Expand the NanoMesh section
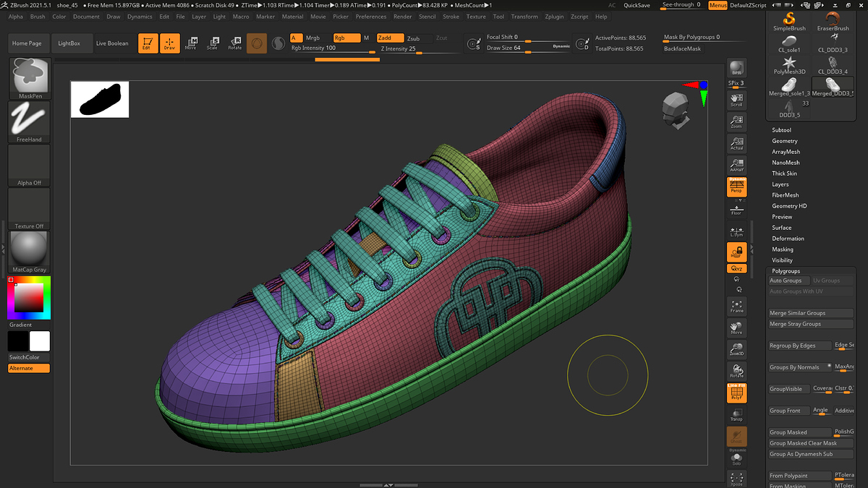868x488 pixels. (786, 163)
